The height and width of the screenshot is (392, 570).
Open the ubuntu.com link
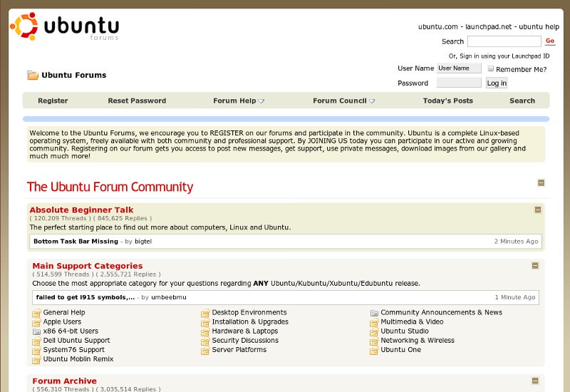point(437,27)
